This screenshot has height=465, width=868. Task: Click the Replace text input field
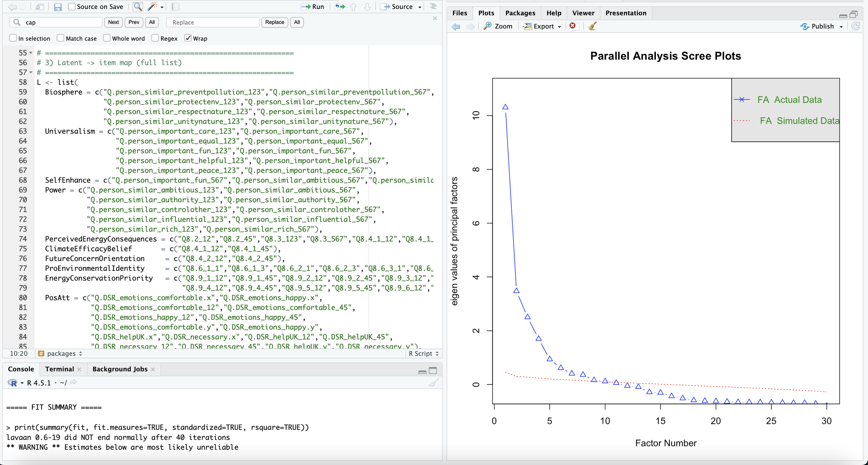pyautogui.click(x=213, y=22)
